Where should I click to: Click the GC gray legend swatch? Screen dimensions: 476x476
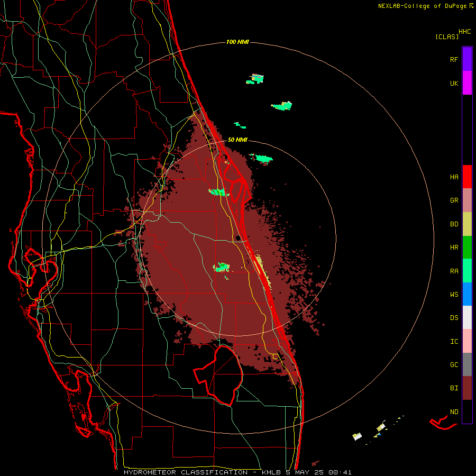point(467,364)
